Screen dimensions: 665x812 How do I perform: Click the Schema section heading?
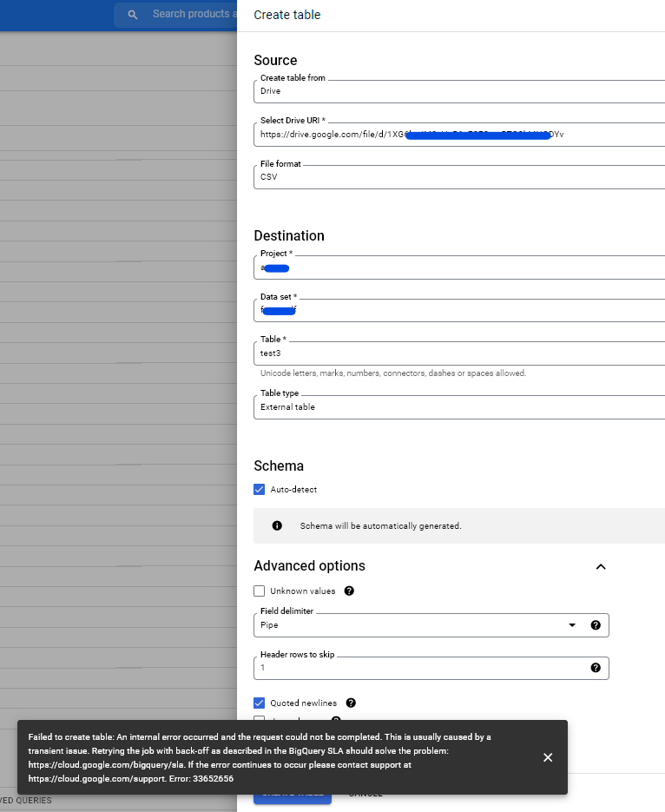[x=279, y=465]
